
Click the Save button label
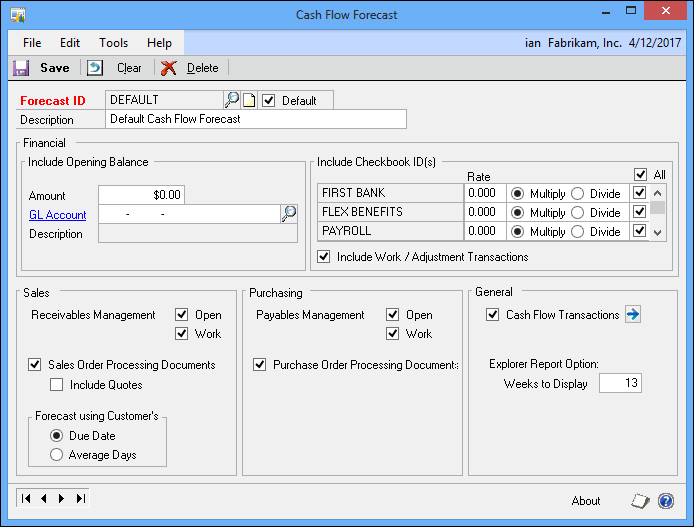click(55, 68)
